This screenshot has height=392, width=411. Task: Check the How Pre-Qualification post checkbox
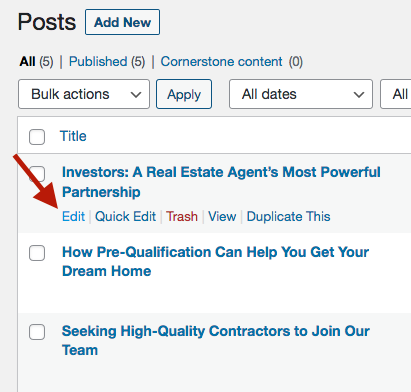37,253
